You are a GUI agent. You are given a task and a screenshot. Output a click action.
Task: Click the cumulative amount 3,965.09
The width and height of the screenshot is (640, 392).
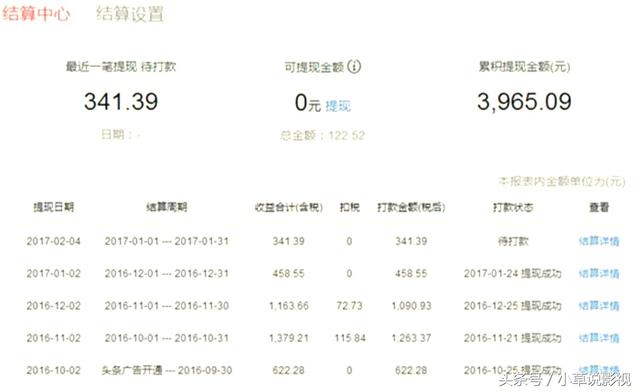tap(524, 102)
